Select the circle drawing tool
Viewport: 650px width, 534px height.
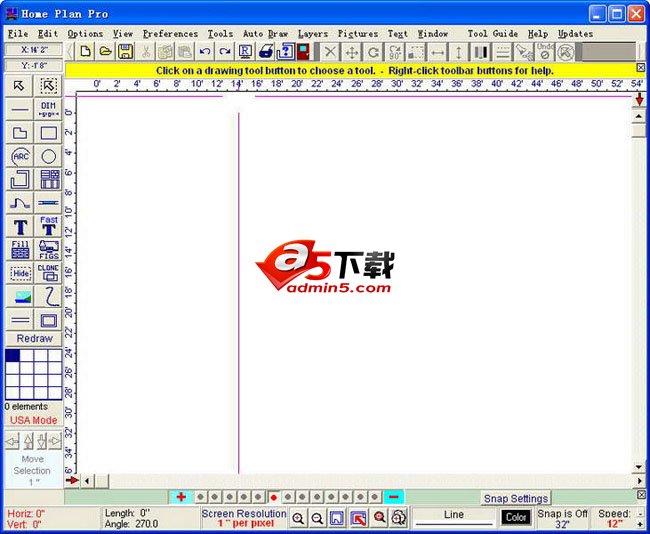click(49, 156)
